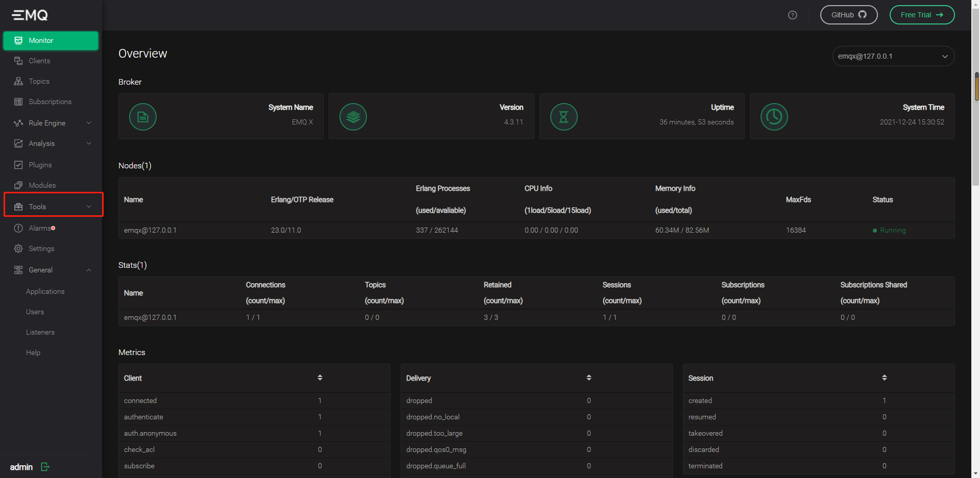Click the Settings gear icon

pos(18,248)
